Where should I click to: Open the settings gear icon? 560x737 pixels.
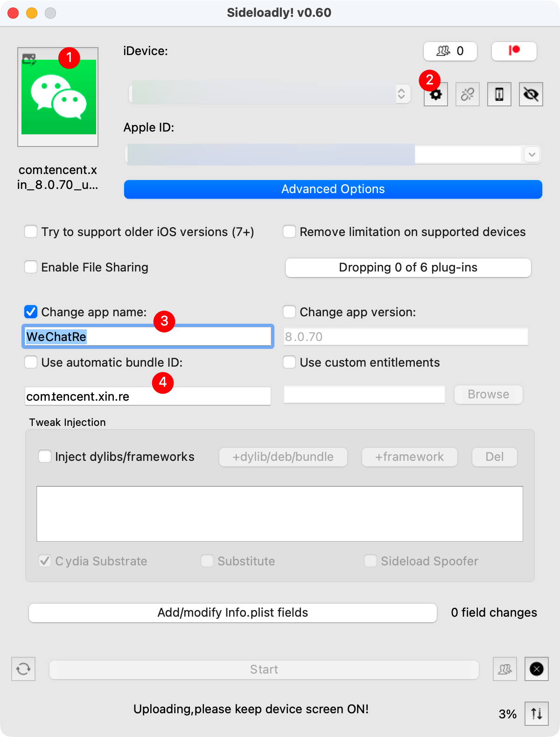click(436, 95)
